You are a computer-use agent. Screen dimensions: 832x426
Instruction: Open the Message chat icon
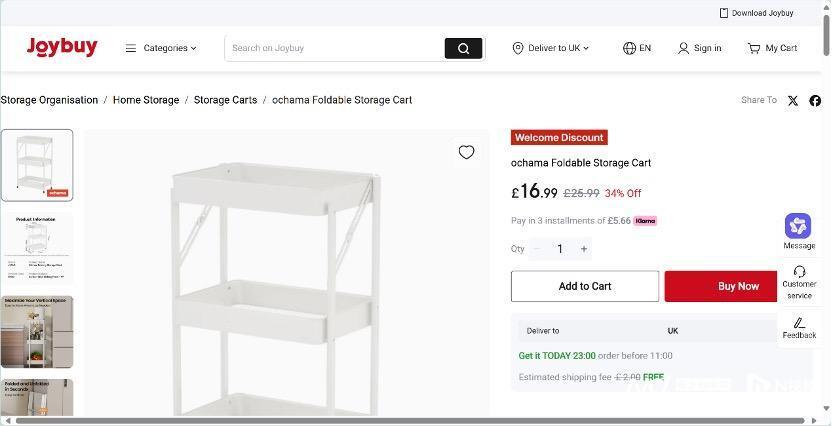798,226
